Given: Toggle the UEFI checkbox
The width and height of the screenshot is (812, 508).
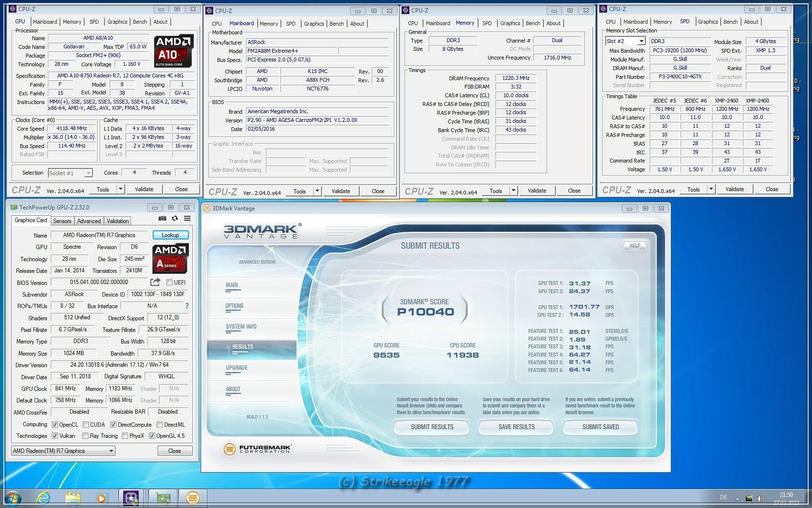Looking at the screenshot, I should click(x=169, y=283).
